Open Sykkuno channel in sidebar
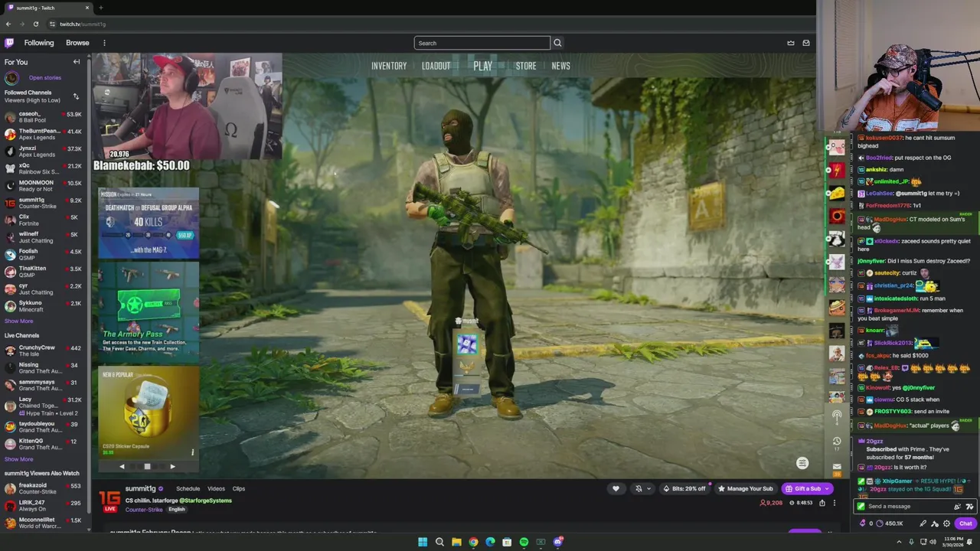The image size is (980, 551). tap(42, 306)
